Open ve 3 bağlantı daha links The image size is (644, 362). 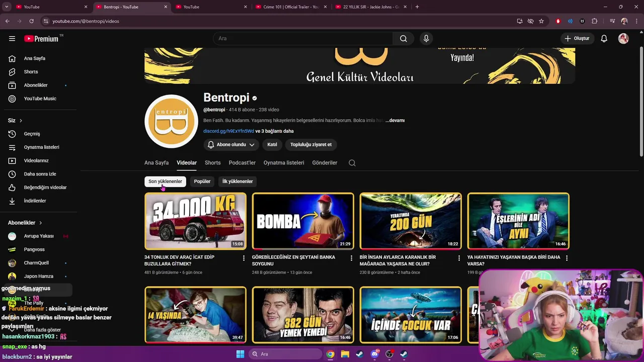point(274,131)
